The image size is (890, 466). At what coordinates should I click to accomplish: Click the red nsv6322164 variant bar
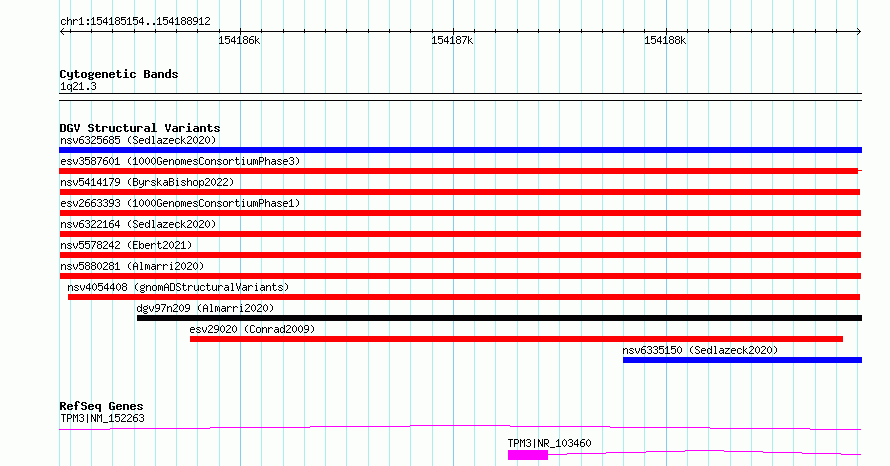click(x=460, y=234)
